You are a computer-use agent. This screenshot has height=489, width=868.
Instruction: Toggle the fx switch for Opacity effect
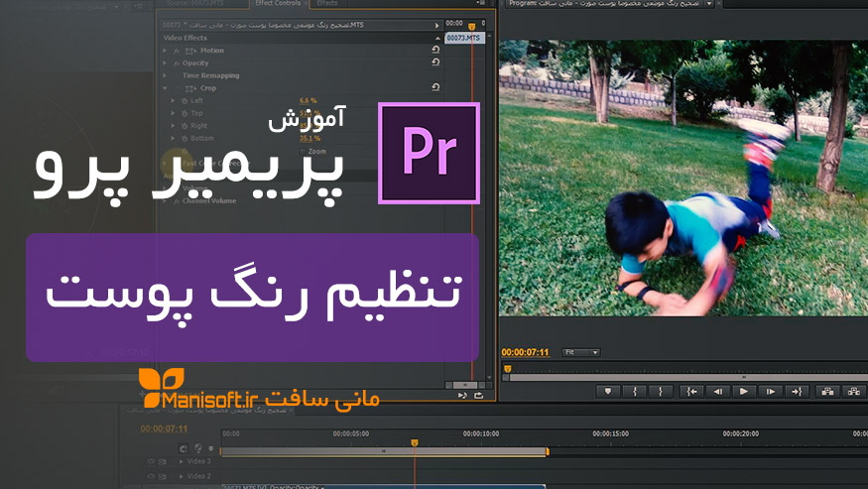point(177,63)
